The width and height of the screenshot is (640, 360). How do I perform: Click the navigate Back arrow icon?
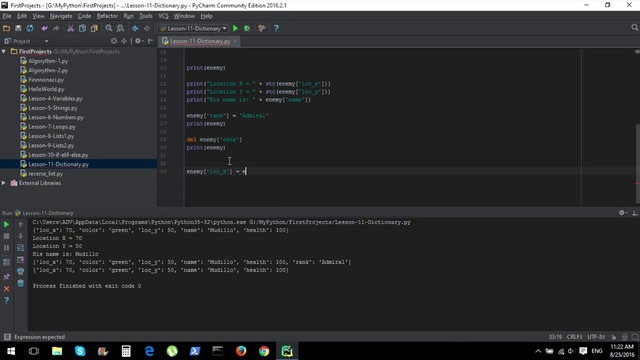pyautogui.click(x=135, y=28)
